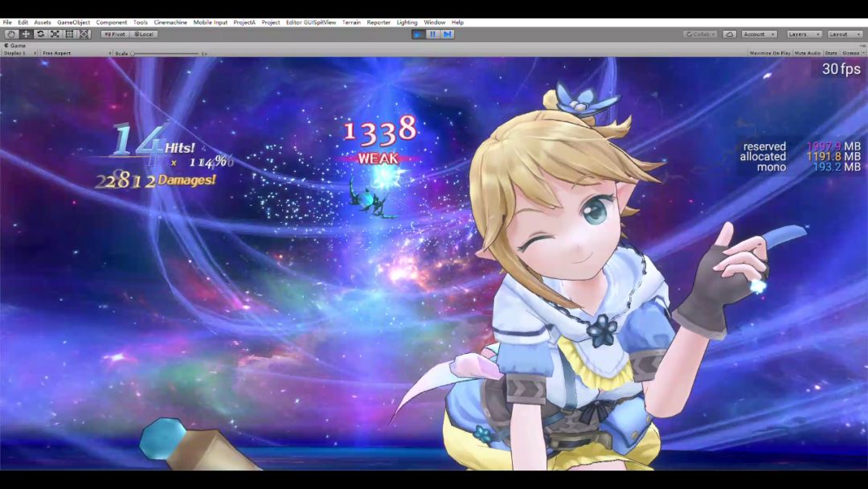
Task: Open the Terrain menu
Action: pos(351,23)
